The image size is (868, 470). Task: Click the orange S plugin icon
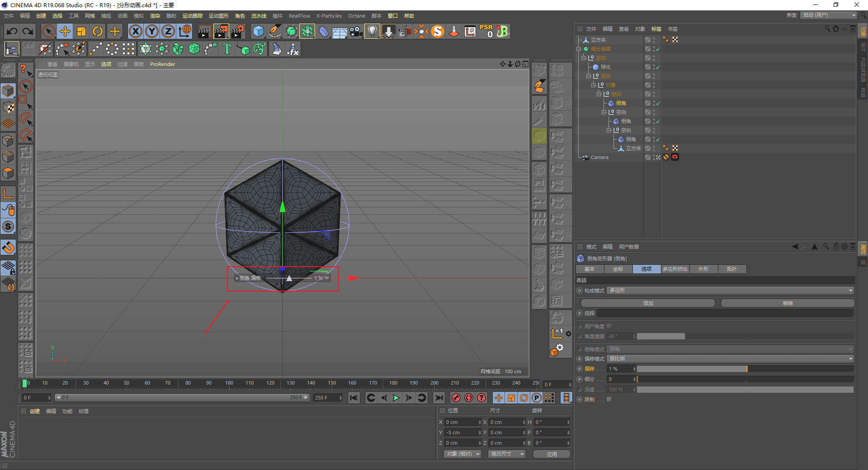(x=438, y=31)
